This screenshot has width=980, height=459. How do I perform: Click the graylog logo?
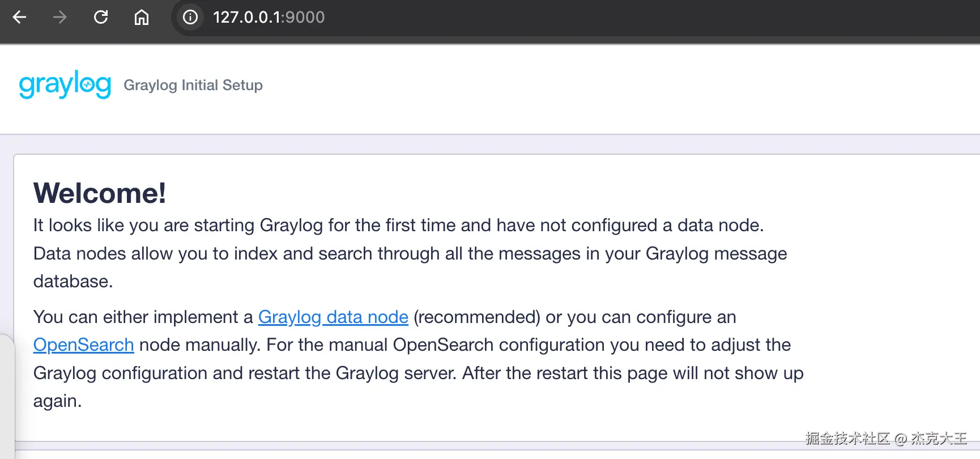(x=65, y=85)
